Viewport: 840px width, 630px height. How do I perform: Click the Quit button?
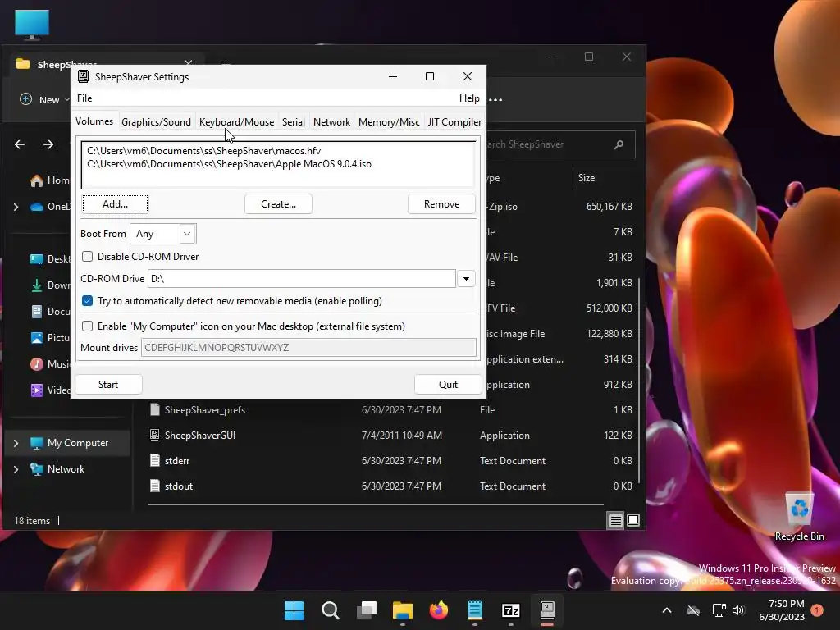[x=448, y=384]
